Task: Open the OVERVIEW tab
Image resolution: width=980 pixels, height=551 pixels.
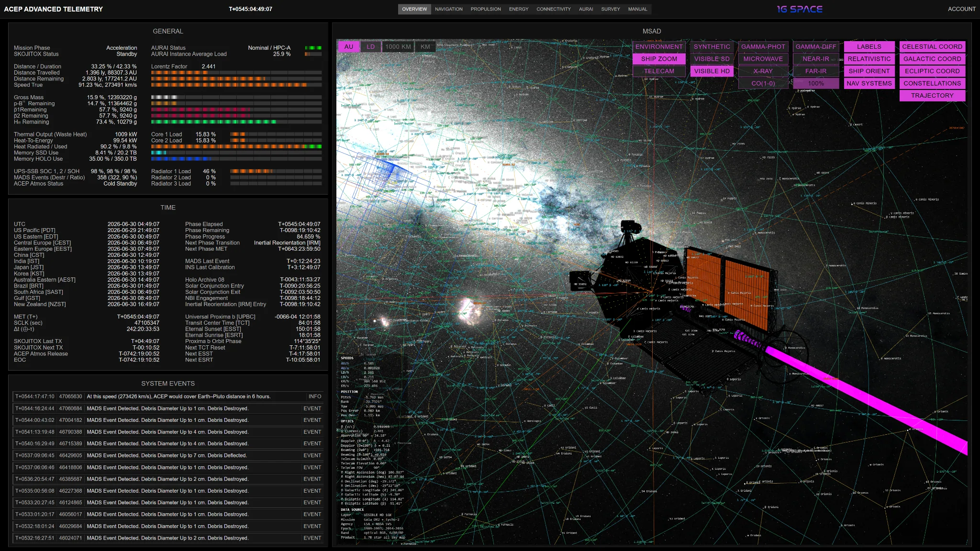Action: point(414,9)
